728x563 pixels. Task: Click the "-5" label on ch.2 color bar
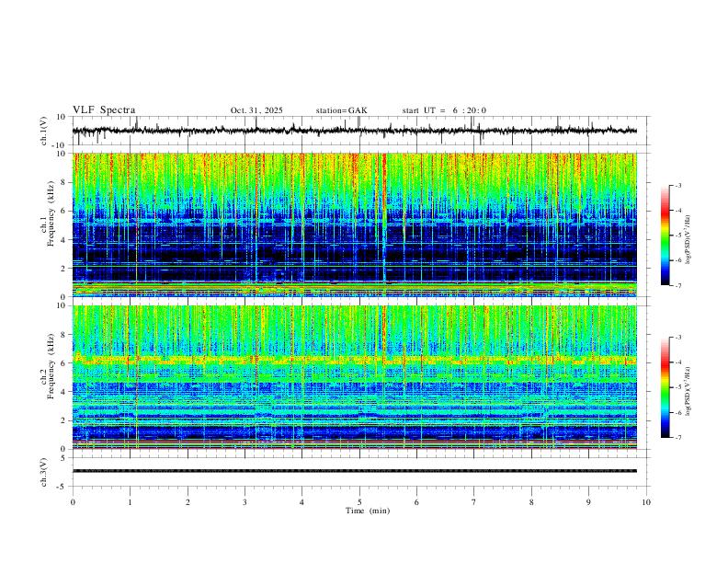(678, 387)
